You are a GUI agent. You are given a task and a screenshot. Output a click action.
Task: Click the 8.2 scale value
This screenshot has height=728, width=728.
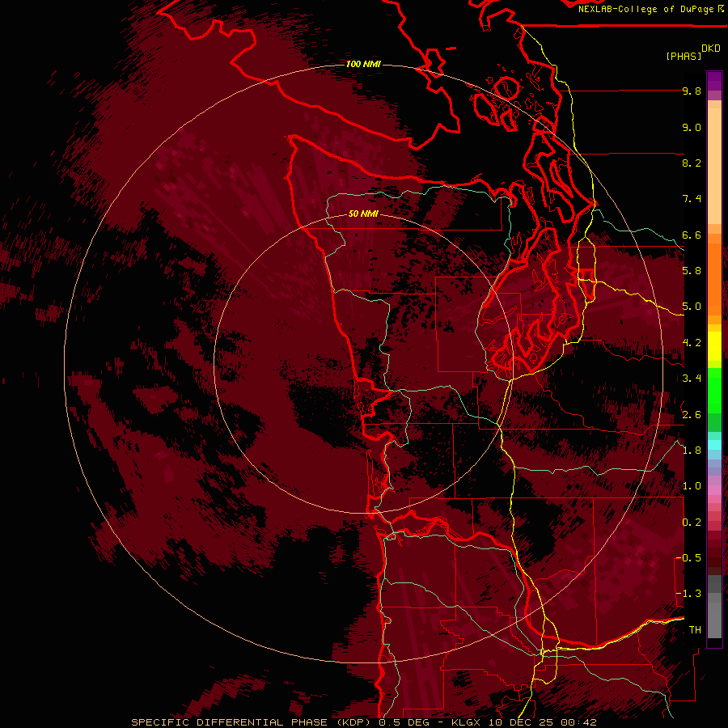click(692, 163)
